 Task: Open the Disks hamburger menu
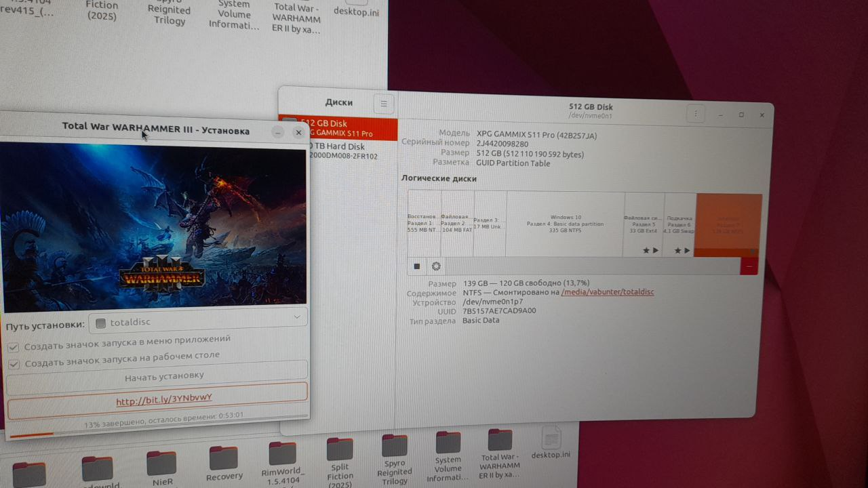pyautogui.click(x=384, y=104)
